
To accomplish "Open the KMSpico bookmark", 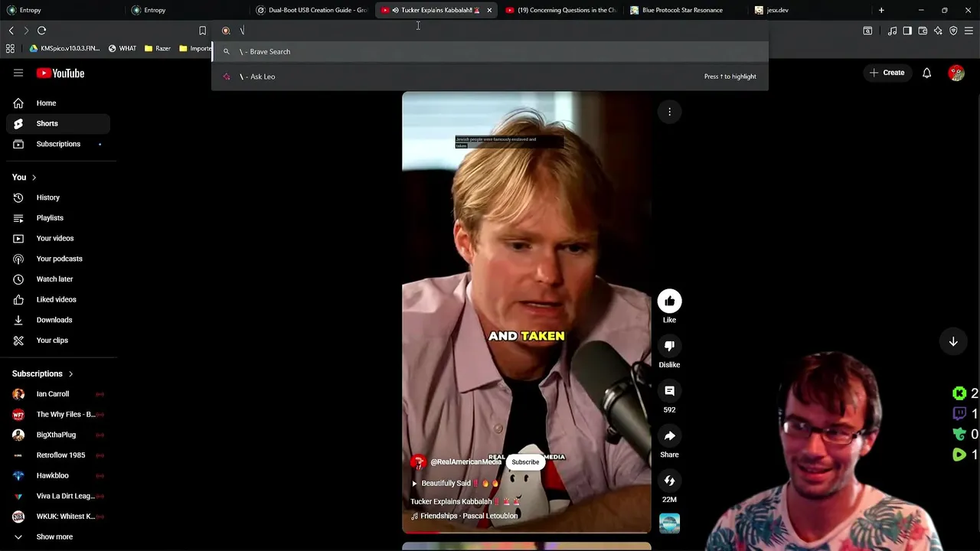I will pos(65,48).
